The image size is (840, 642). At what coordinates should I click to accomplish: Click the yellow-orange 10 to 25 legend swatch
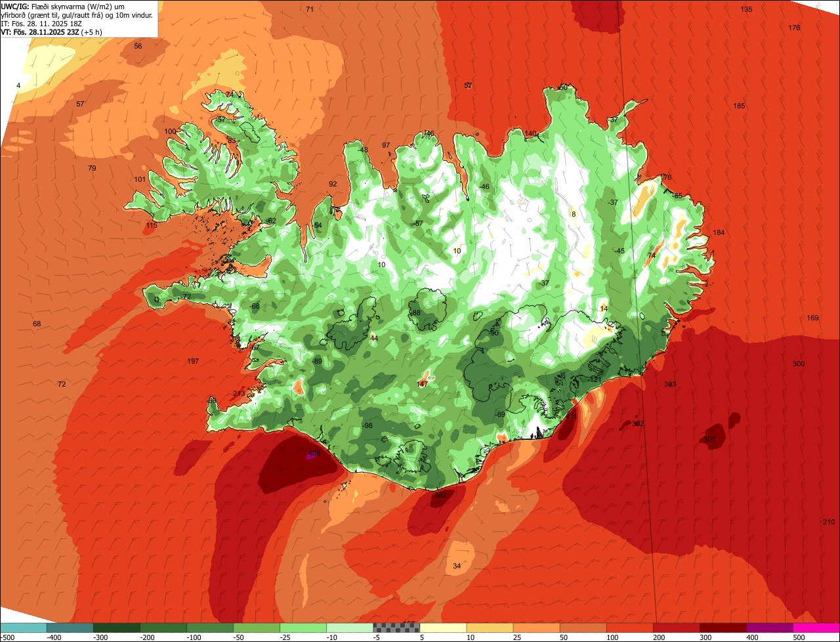(x=490, y=628)
